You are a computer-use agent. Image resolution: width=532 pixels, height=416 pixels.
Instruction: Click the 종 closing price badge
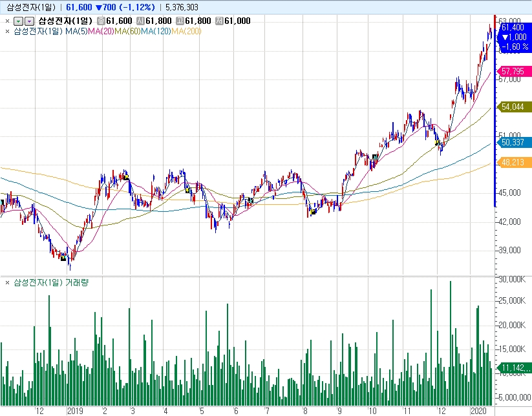pos(101,21)
